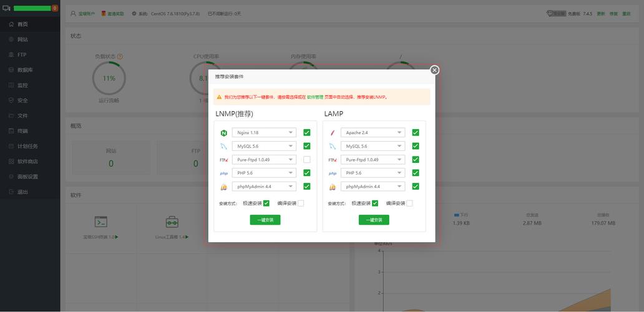Screen dimensions: 644x312
Task: Click the phpMyAdmin sailboat icon in LAMP
Action: pos(333,187)
